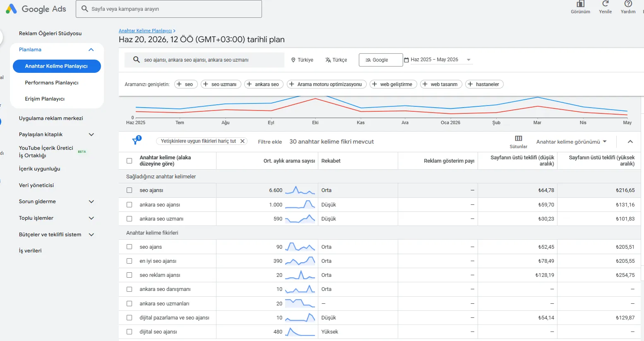Click the 'dijital pazarlama ve seo ajansı' keyword
This screenshot has height=341, width=644.
(x=174, y=318)
